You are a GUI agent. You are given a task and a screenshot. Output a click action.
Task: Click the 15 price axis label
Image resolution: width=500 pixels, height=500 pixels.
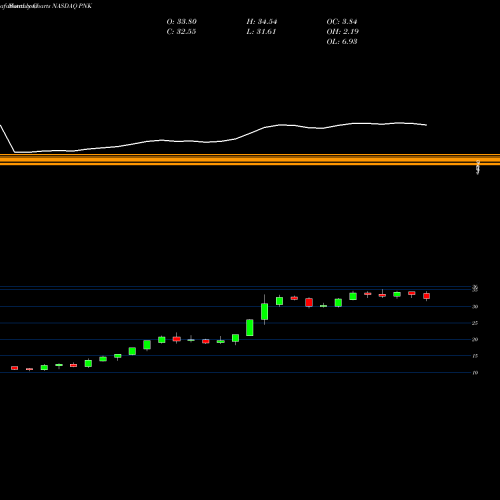coord(475,356)
